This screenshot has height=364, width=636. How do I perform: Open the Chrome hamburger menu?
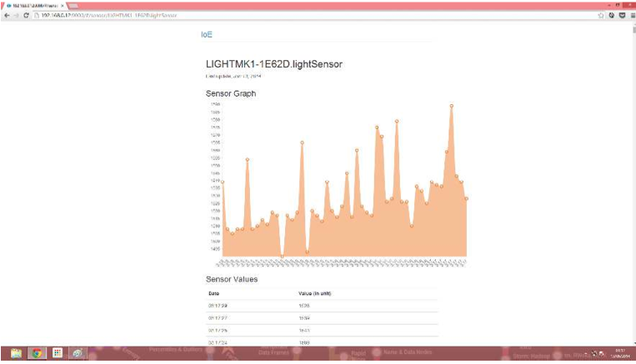pos(633,15)
